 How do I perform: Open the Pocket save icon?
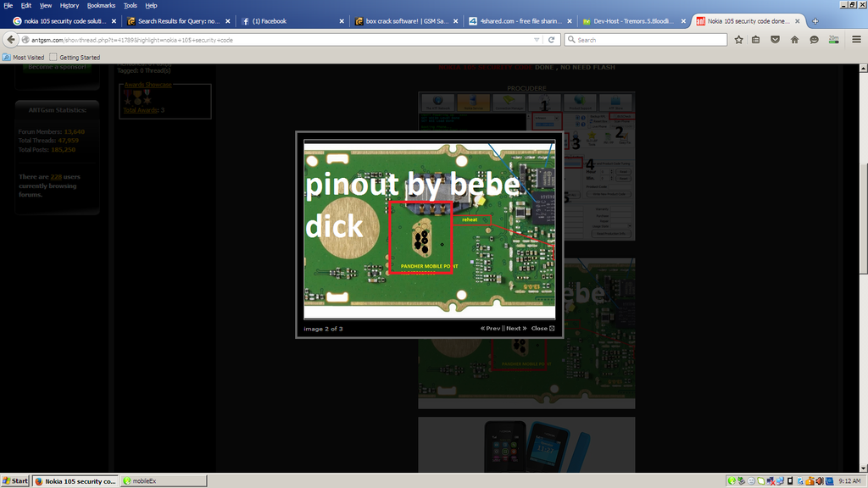click(x=775, y=39)
